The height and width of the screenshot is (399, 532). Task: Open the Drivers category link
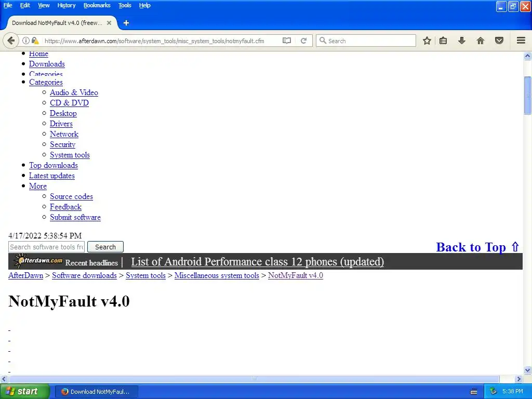61,124
